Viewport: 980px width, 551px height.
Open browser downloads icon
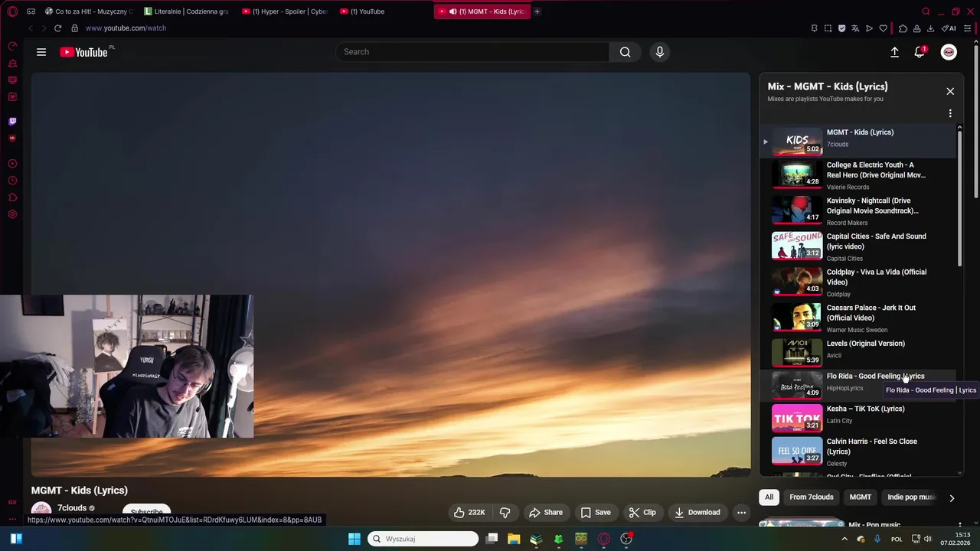[930, 28]
